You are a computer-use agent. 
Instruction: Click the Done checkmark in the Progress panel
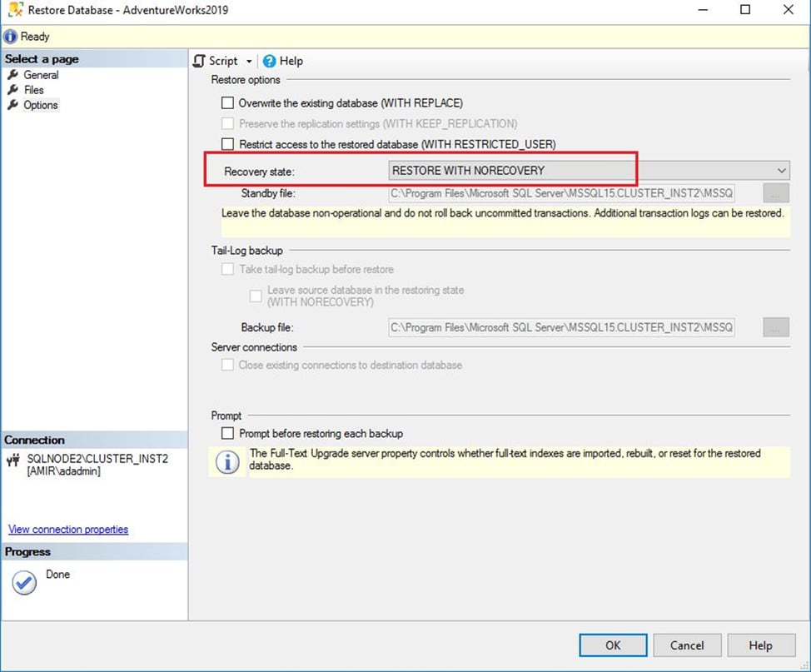(x=23, y=582)
